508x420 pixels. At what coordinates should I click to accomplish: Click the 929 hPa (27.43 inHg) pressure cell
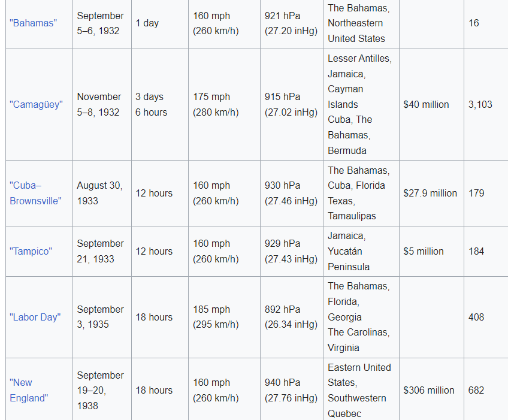[291, 251]
